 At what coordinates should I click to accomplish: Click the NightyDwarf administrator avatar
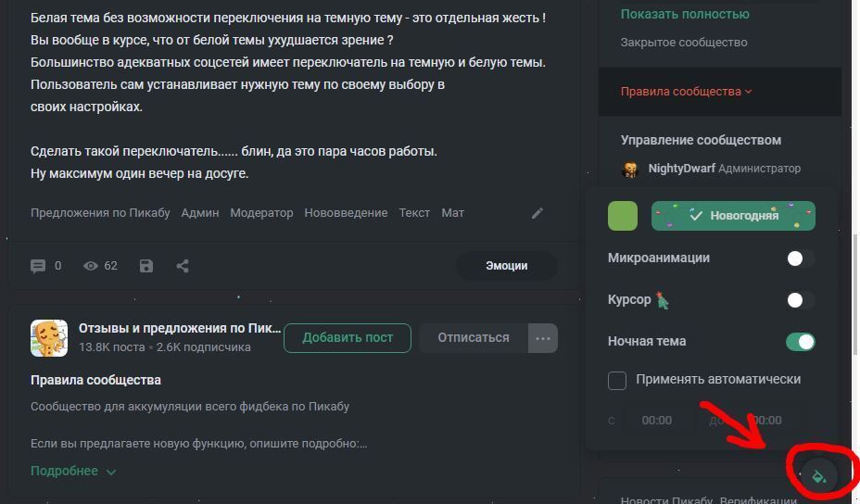631,169
